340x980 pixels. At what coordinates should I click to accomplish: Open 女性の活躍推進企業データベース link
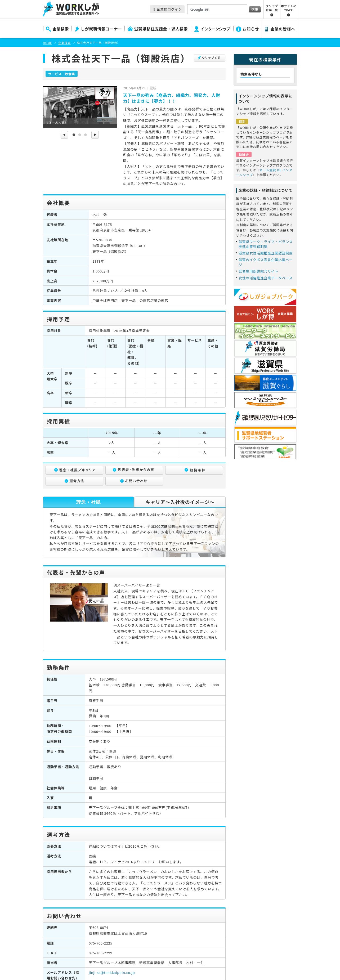[x=265, y=278]
